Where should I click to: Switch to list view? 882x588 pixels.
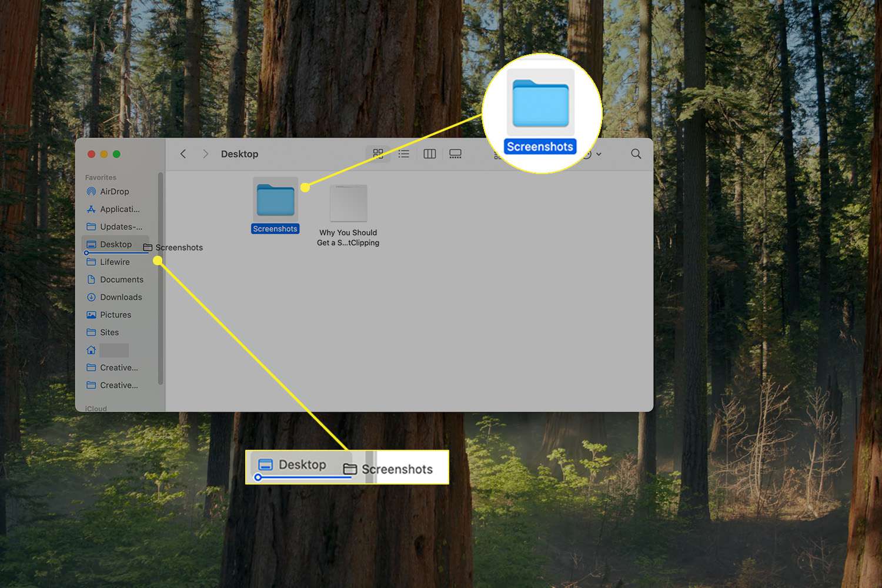(403, 154)
